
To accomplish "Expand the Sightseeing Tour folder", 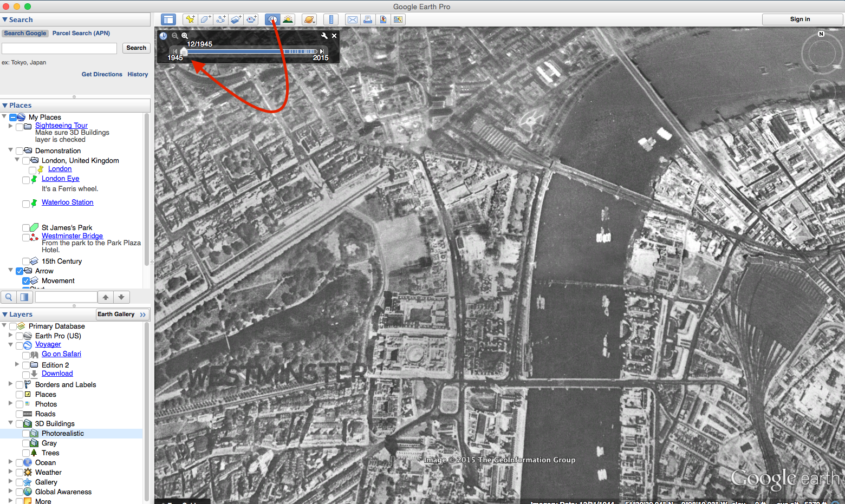I will point(10,126).
